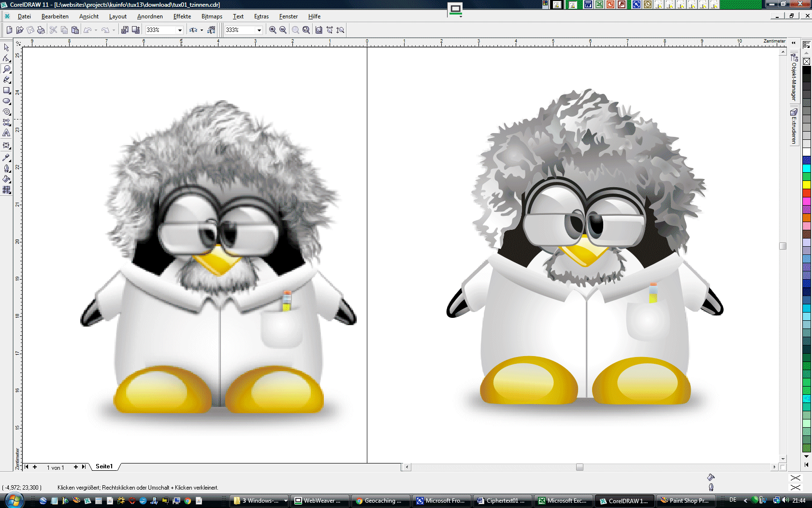
Task: Expand the application launcher dropdown arrow
Action: [x=202, y=30]
